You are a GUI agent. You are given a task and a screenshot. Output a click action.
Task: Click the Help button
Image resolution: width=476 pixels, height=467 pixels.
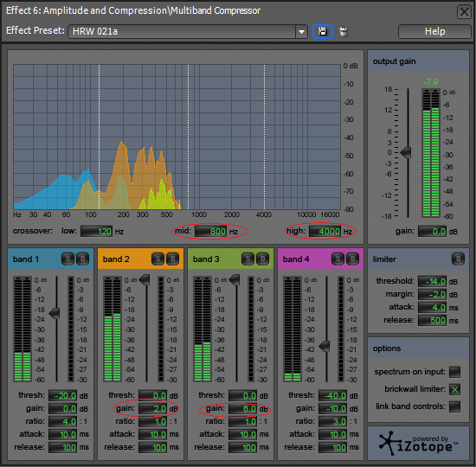point(434,31)
